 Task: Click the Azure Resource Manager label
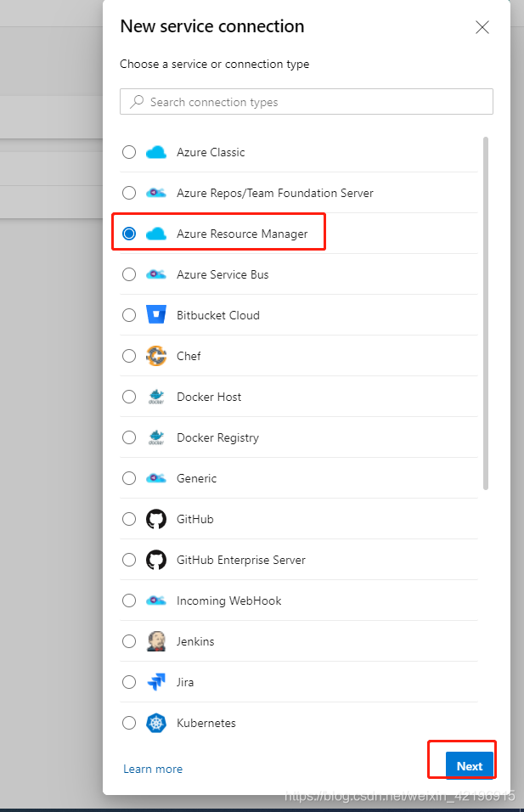coord(242,234)
